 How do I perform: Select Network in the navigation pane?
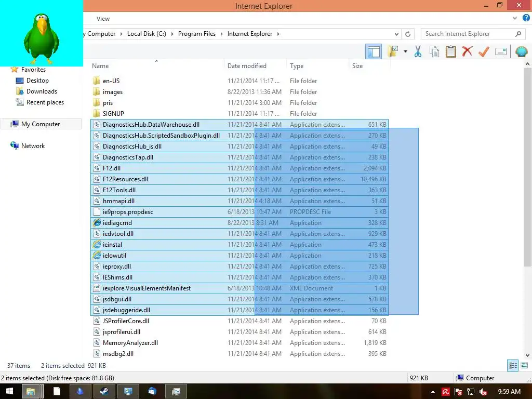click(x=33, y=146)
